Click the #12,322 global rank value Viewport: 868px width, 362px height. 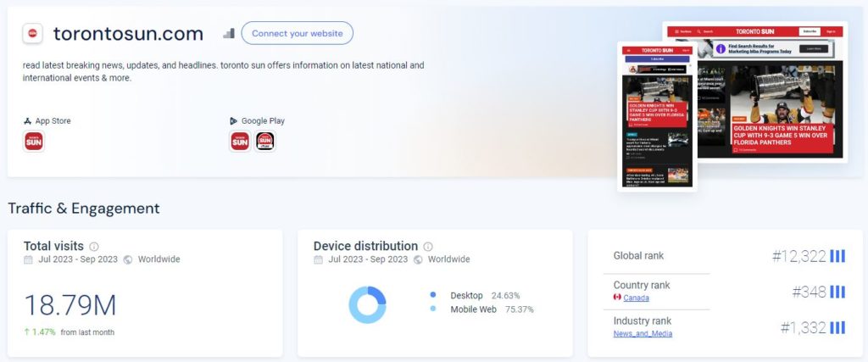(798, 256)
